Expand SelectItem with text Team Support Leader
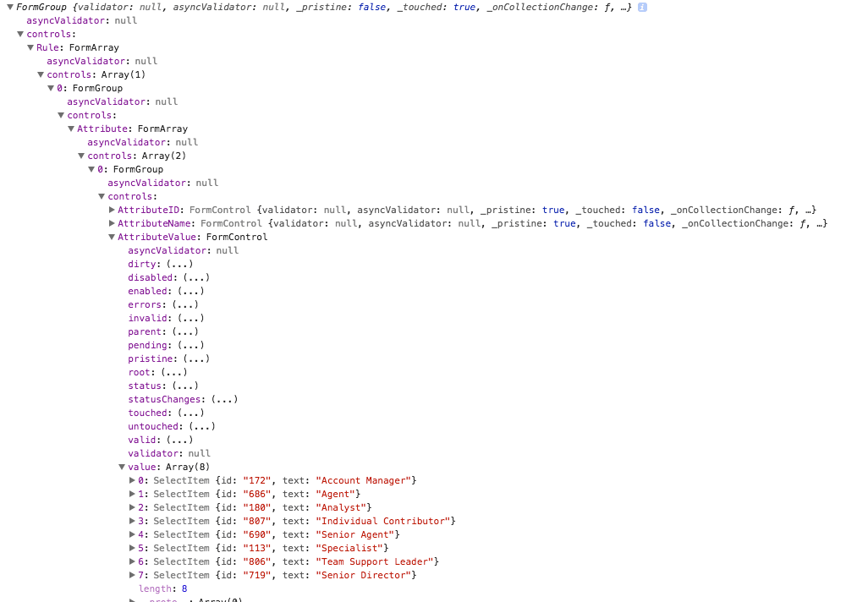868x602 pixels. [133, 561]
